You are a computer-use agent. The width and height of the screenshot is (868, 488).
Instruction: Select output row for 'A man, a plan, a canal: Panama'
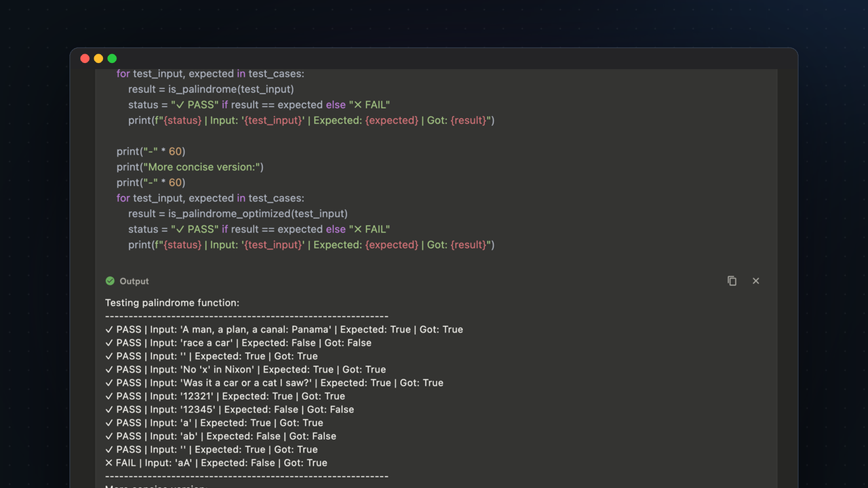point(284,329)
